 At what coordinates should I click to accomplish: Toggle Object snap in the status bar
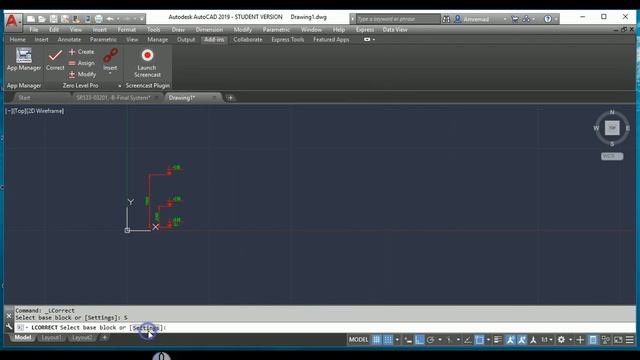479,340
